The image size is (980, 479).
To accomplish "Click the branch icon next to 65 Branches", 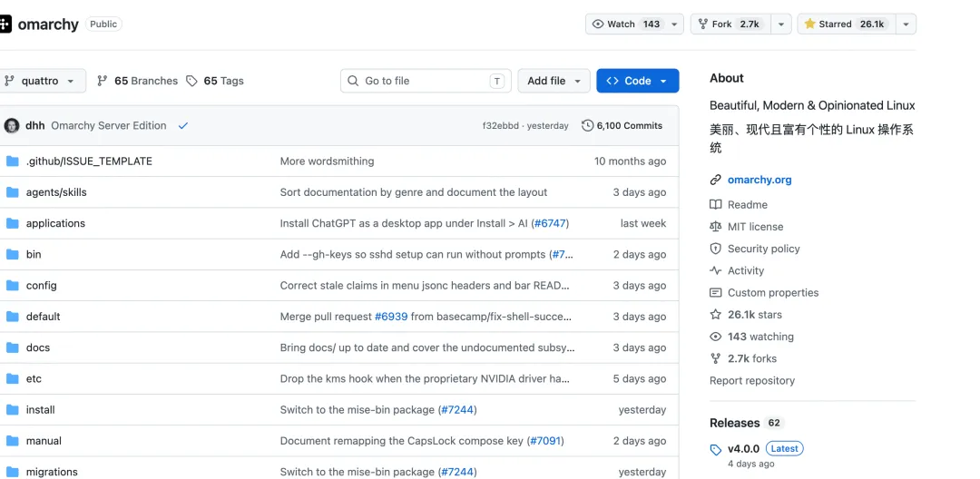I will point(102,81).
